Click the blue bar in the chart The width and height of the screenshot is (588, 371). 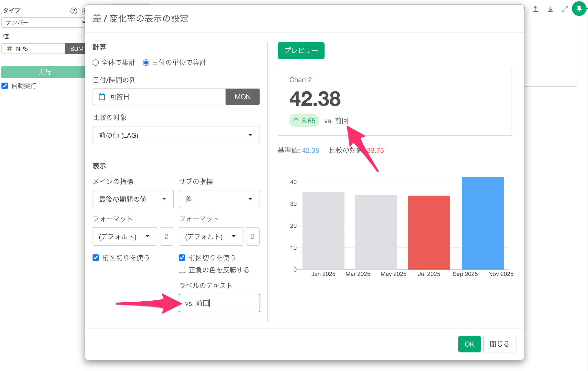[483, 223]
